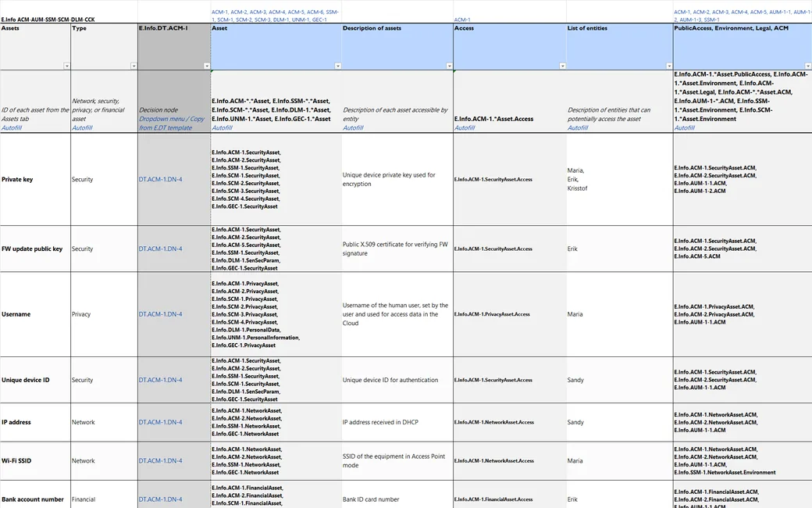The image size is (812, 508).
Task: Select 'Erik' entity cell in FW update row
Action: click(x=619, y=249)
